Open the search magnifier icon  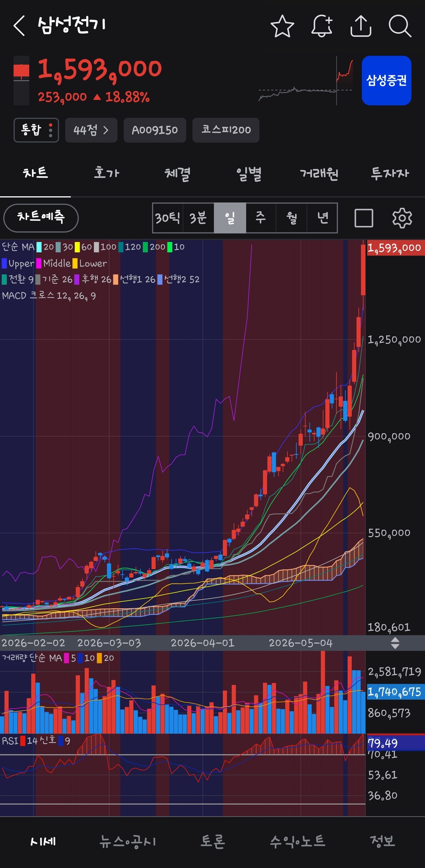click(x=400, y=26)
